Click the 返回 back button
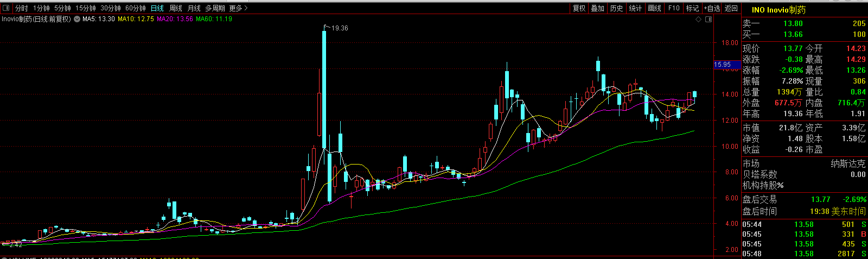Screen dimensions: 868x259 (731, 8)
